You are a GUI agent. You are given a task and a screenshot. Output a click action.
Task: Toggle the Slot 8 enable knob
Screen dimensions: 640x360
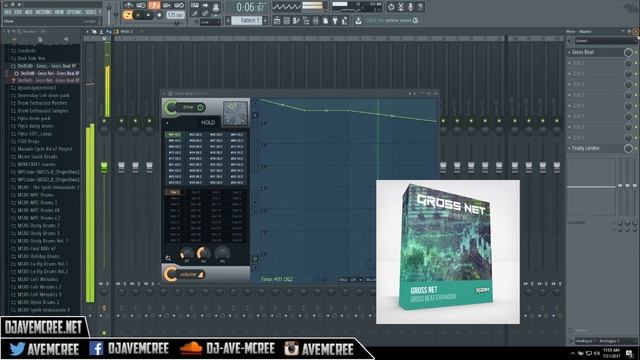(x=628, y=127)
